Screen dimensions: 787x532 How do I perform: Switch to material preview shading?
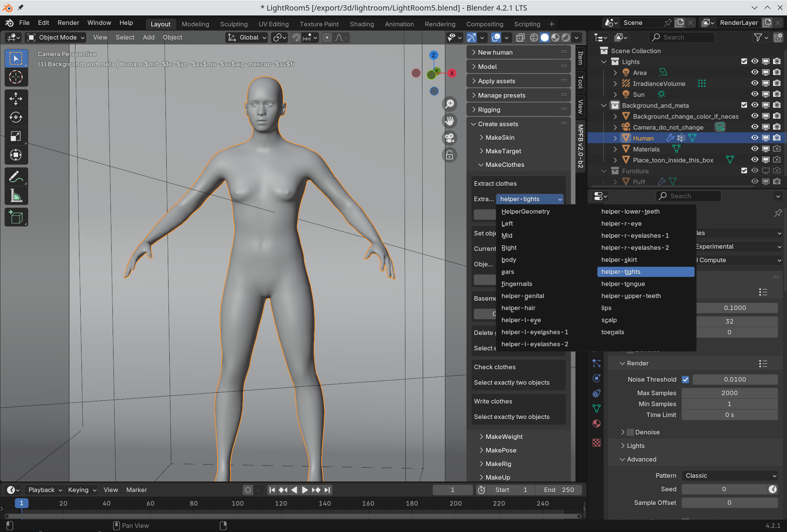pos(555,37)
